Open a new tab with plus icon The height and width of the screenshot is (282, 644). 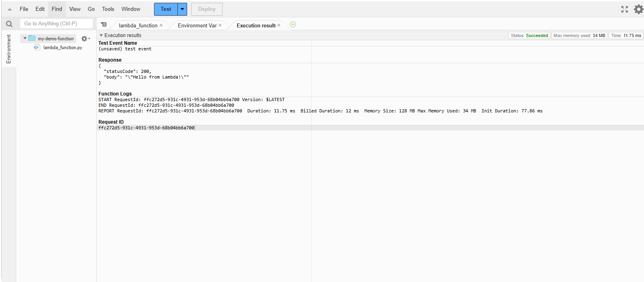pyautogui.click(x=293, y=25)
